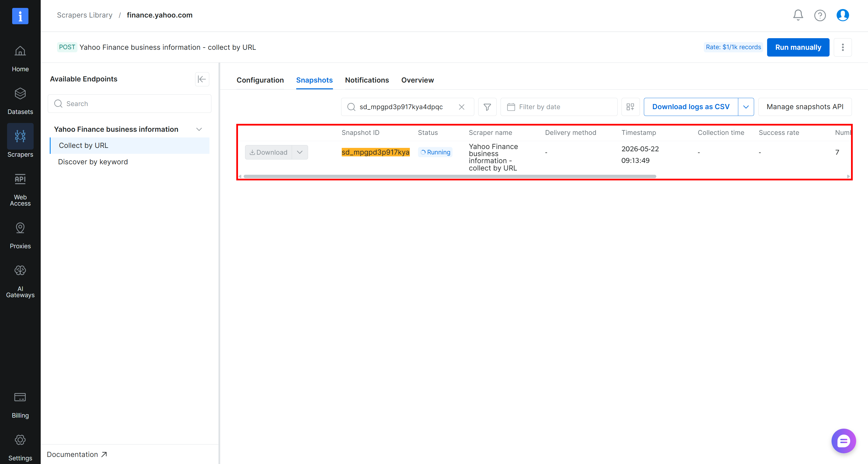Screen dimensions: 868x464
Task: Download the running snapshot
Action: [x=269, y=152]
